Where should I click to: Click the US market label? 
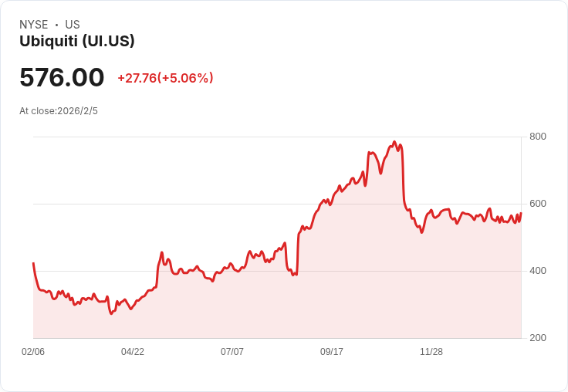[x=73, y=25]
